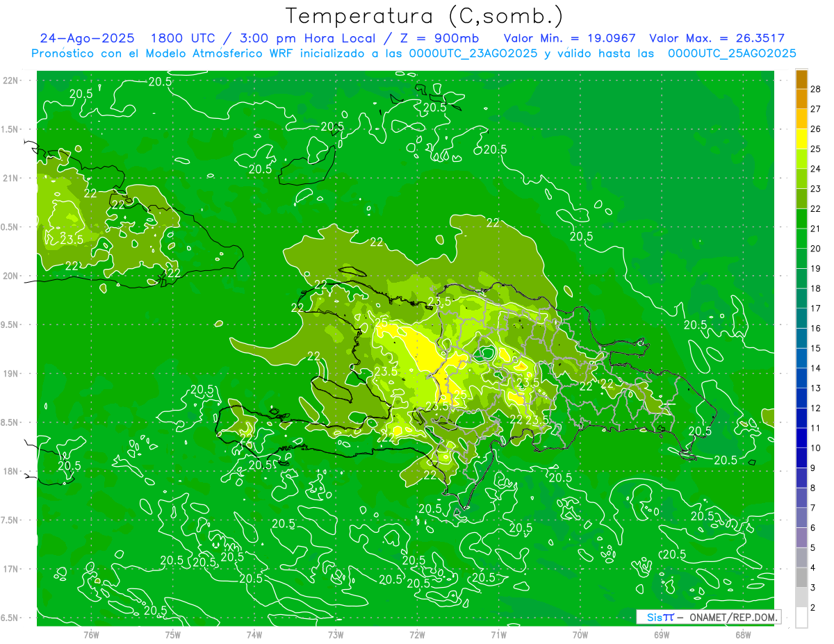Click the 18N latitude axis label
834x644 pixels.
10,471
